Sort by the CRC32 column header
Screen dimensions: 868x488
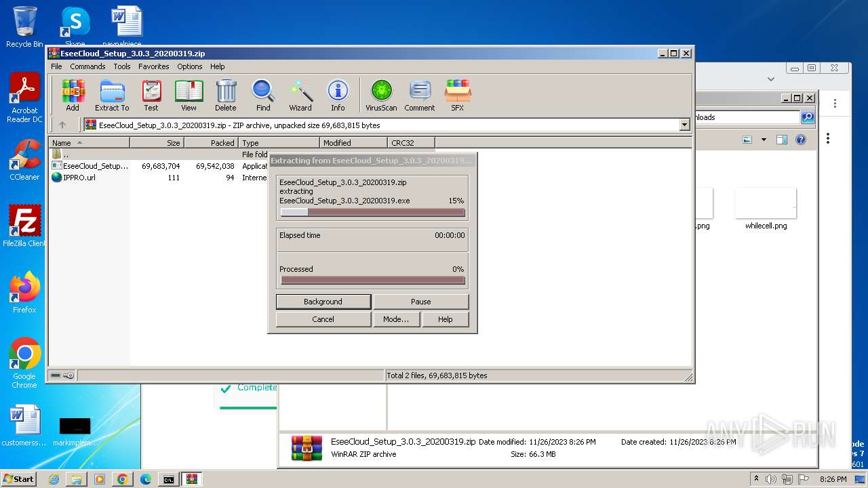coord(411,143)
